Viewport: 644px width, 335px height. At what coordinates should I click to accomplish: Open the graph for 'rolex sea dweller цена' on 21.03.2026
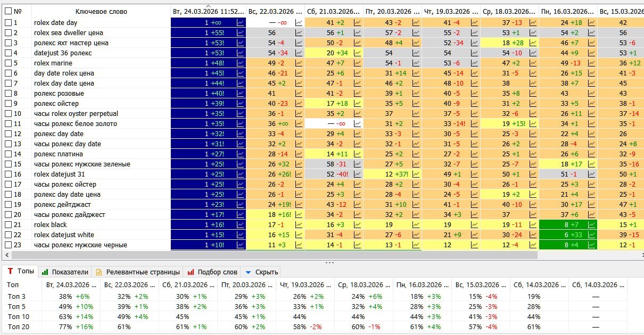point(358,33)
